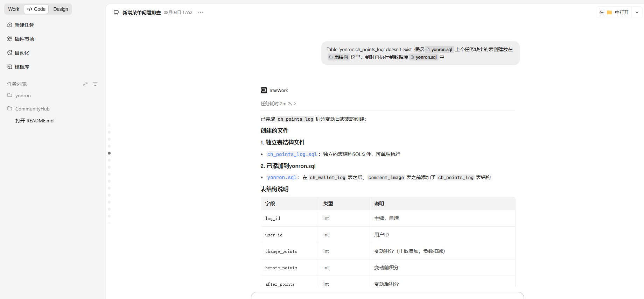644x299 pixels.
Task: Click yonron folder icon
Action: coord(10,95)
